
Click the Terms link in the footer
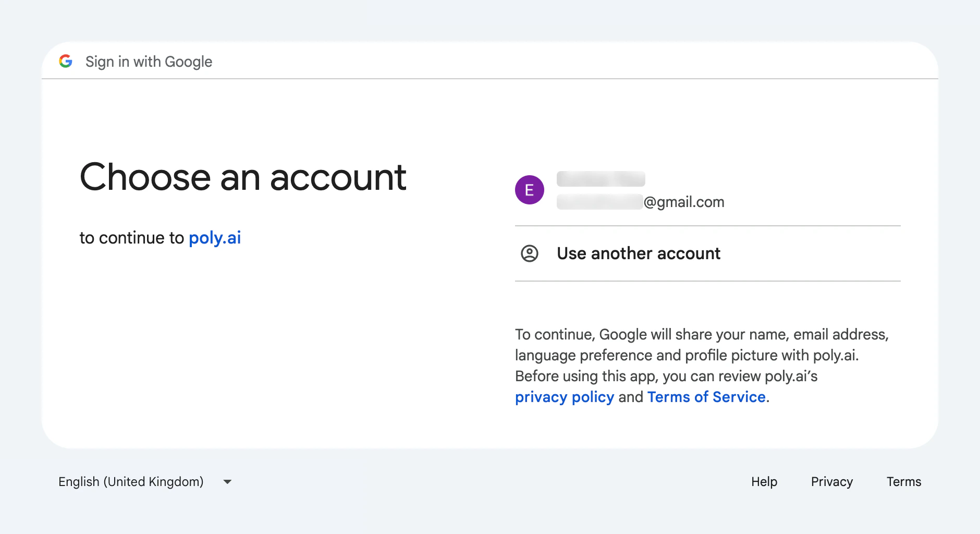tap(904, 481)
